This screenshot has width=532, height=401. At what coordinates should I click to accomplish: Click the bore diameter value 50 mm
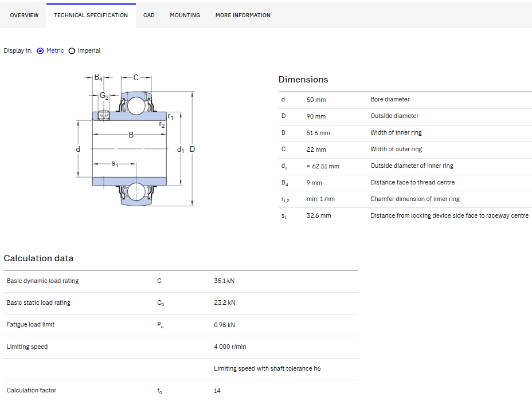click(x=316, y=100)
